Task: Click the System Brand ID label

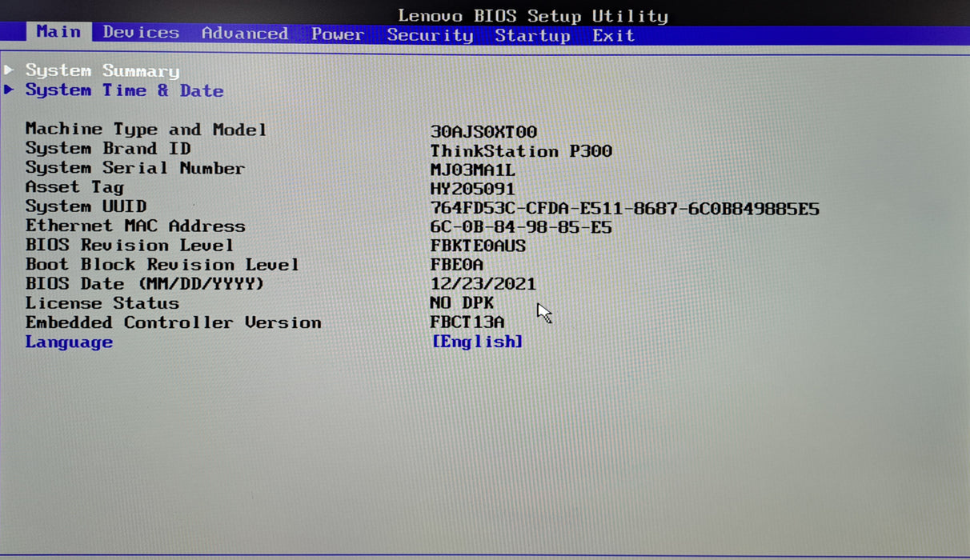Action: click(x=108, y=149)
